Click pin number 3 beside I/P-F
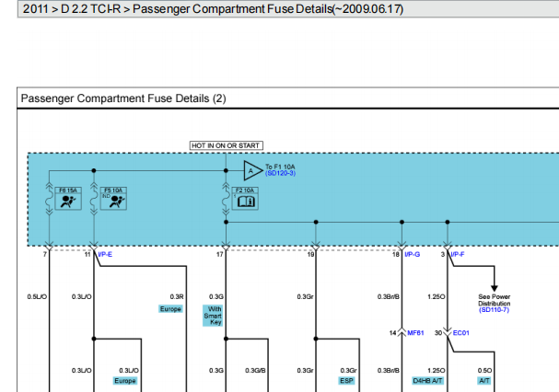559x392 pixels. 443,255
